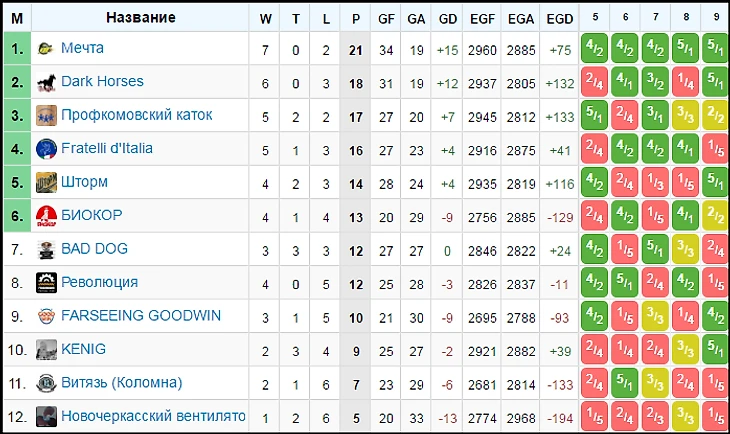The width and height of the screenshot is (730, 434).
Task: Open the BAD DOG team page
Action: (x=94, y=249)
